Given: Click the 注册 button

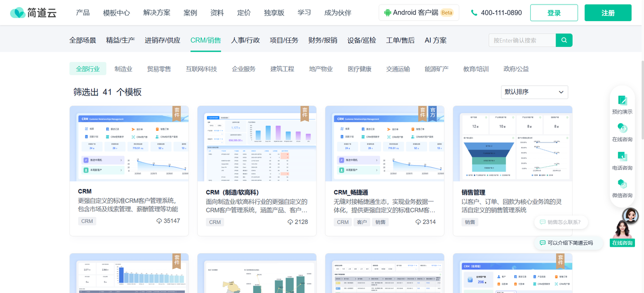Looking at the screenshot, I should [x=608, y=13].
